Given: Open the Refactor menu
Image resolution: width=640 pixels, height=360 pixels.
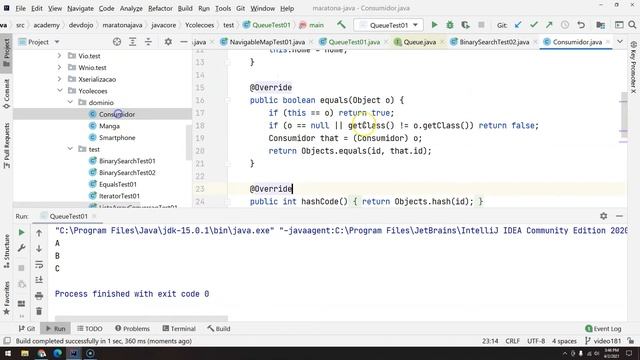Looking at the screenshot, I should pyautogui.click(x=160, y=8).
